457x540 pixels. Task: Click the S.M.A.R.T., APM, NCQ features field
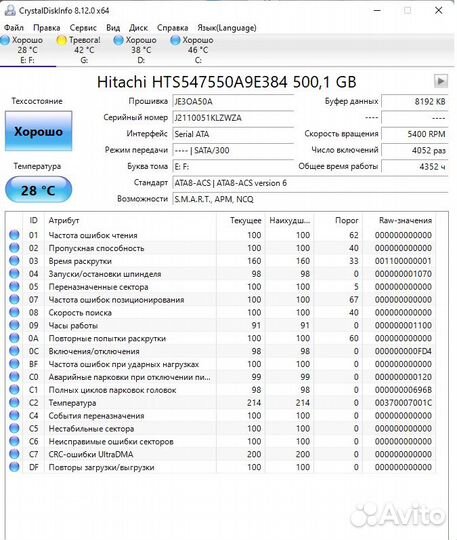(310, 199)
